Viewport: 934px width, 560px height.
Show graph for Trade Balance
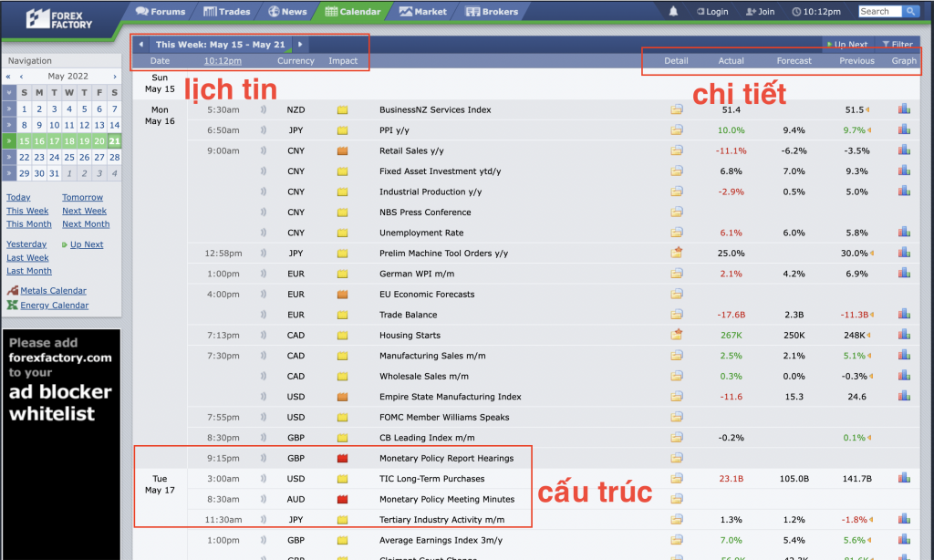point(904,314)
